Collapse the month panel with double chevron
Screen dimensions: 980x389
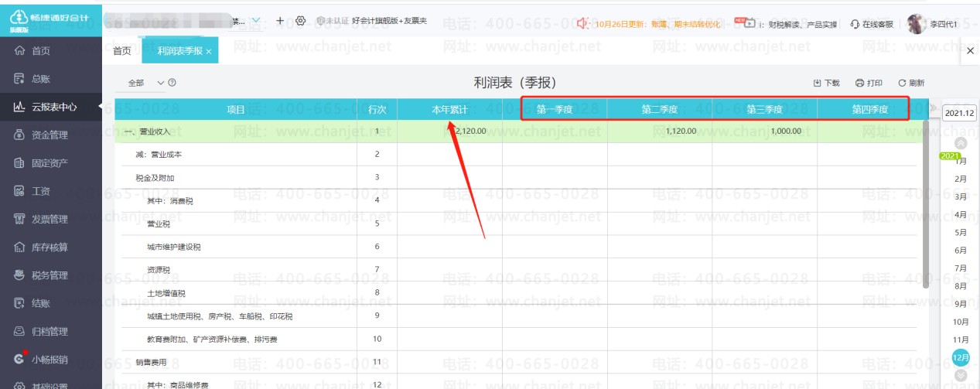coord(934,108)
